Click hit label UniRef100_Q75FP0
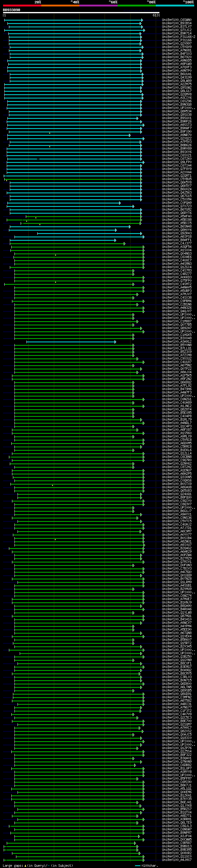Screen dimensions: 197x868 pos(177,281)
